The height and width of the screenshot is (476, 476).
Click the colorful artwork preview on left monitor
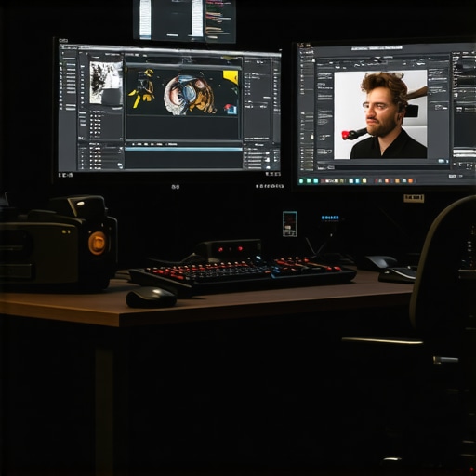(x=183, y=92)
